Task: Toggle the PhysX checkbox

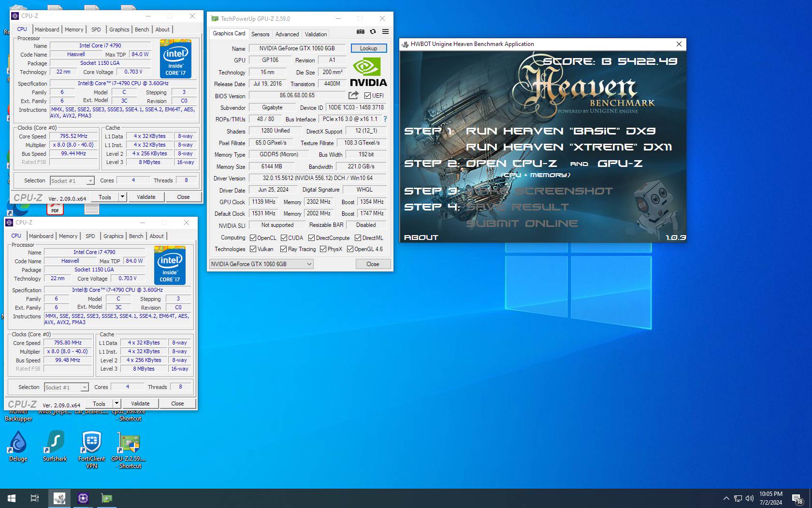Action: click(x=323, y=249)
